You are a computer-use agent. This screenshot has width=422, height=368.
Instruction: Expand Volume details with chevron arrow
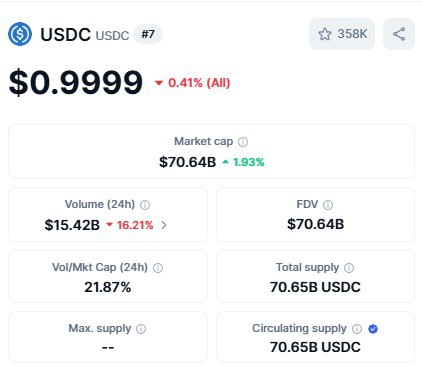tap(164, 225)
